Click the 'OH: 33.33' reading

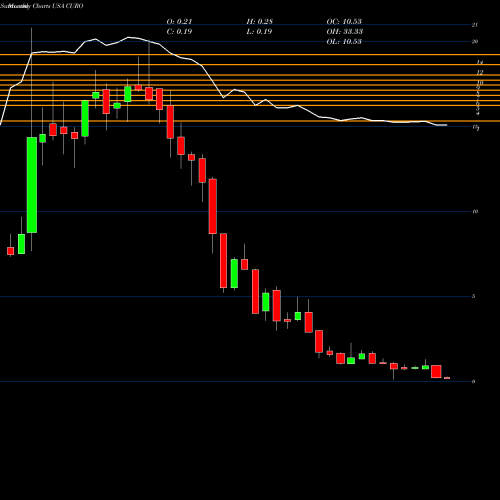345,32
